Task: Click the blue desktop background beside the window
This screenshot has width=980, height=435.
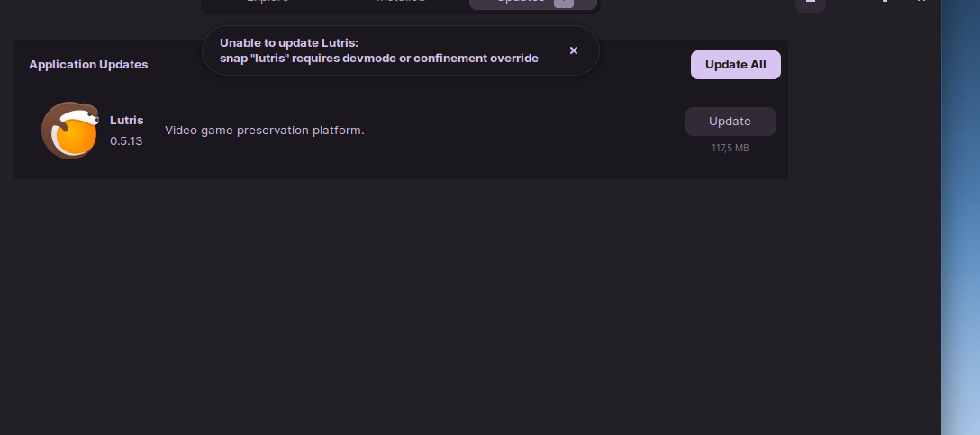Action: (x=960, y=218)
